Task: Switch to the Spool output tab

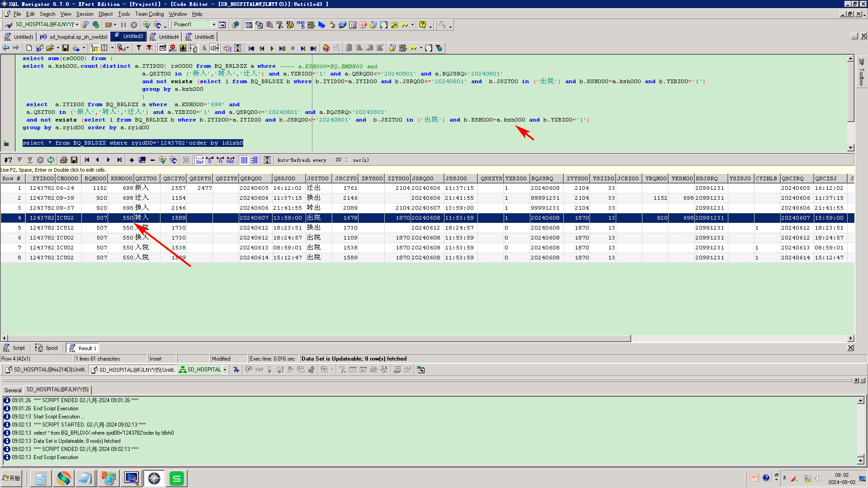Action: coord(48,348)
